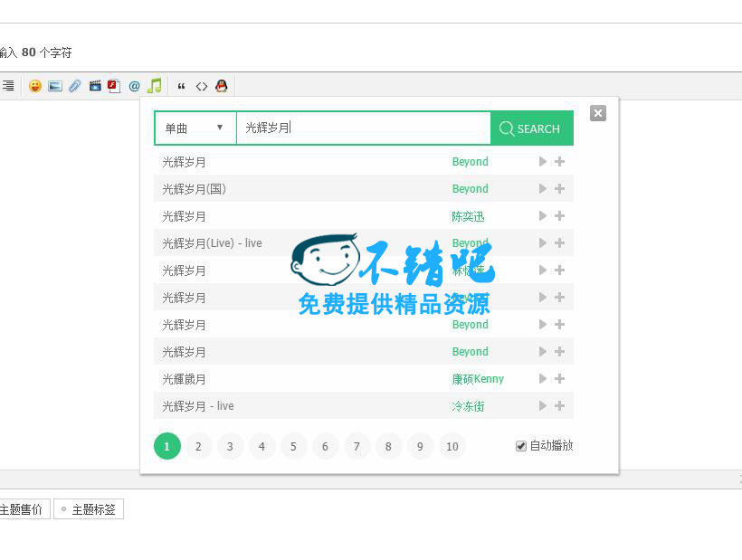Select the song title 光辉岁月(国)

tap(194, 189)
